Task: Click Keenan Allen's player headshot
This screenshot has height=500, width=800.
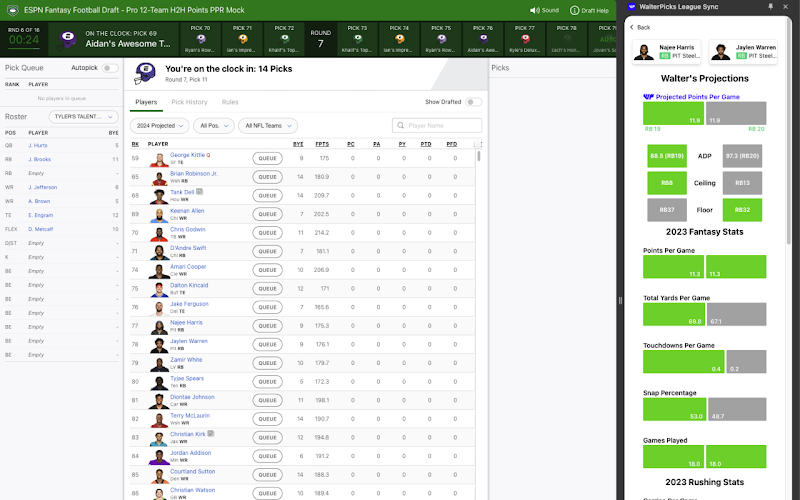Action: click(x=159, y=215)
